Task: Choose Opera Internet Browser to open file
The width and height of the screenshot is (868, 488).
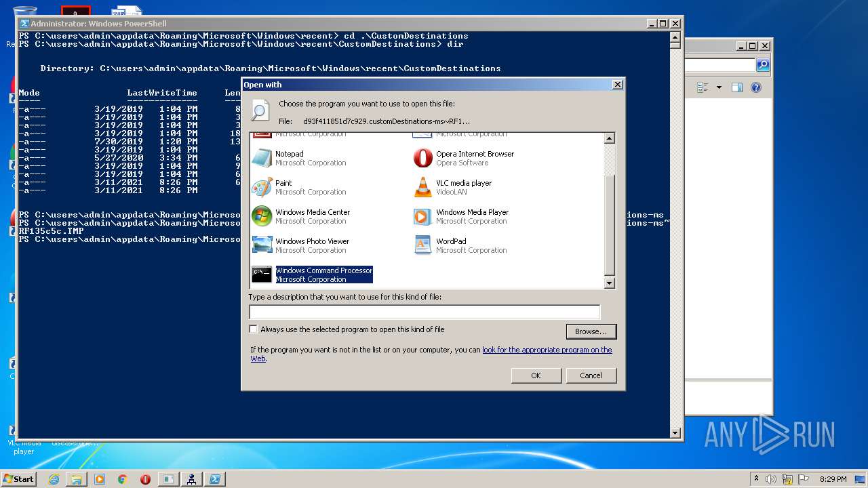Action: pos(464,158)
